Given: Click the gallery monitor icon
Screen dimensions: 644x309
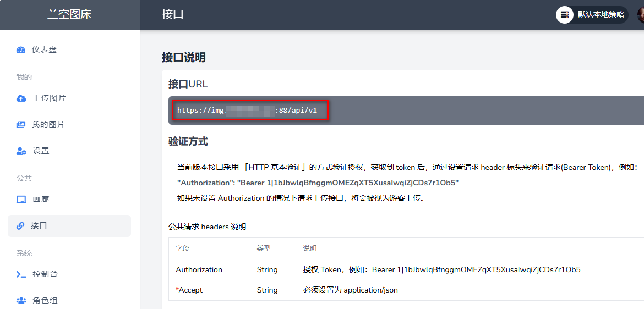Looking at the screenshot, I should pos(21,200).
